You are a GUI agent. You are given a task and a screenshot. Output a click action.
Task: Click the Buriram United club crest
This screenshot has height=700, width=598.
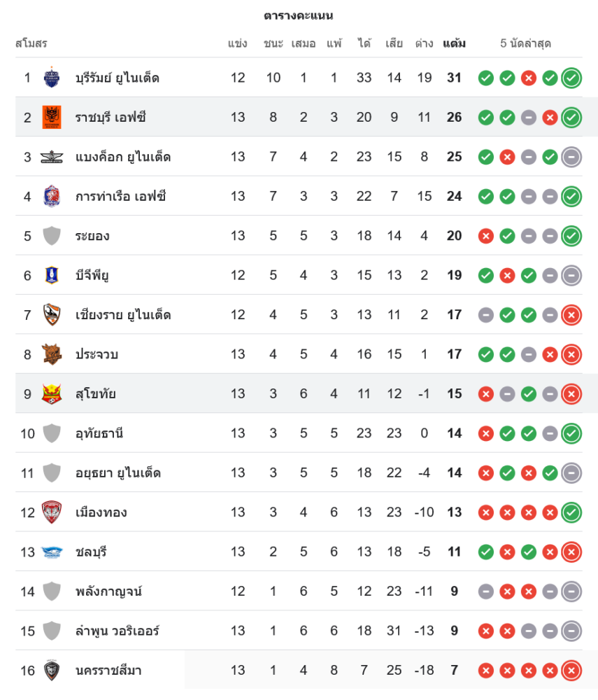52,78
